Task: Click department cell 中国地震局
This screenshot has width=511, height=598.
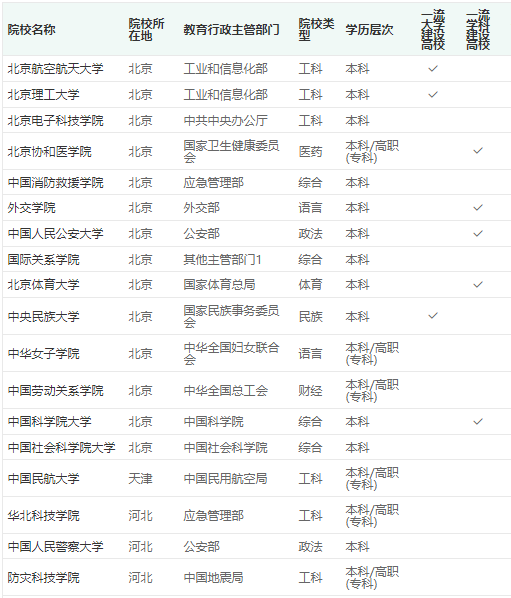Action: click(x=214, y=577)
